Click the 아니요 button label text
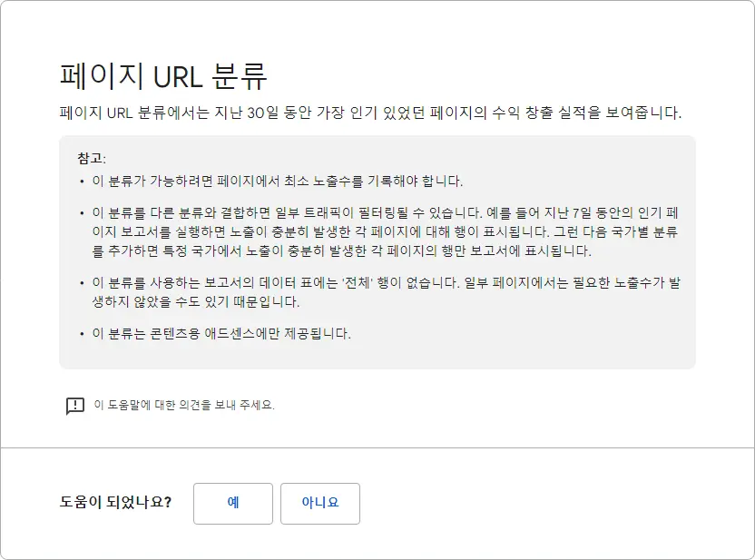 (x=320, y=503)
